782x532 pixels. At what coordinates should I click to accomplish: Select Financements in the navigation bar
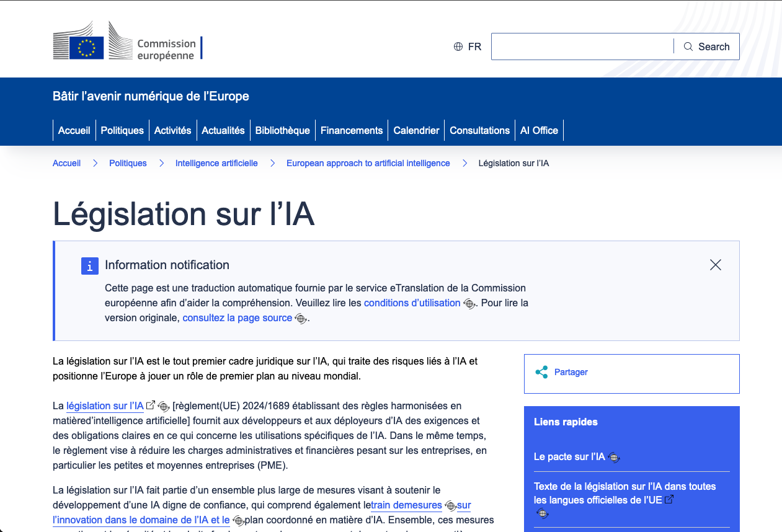(x=352, y=130)
